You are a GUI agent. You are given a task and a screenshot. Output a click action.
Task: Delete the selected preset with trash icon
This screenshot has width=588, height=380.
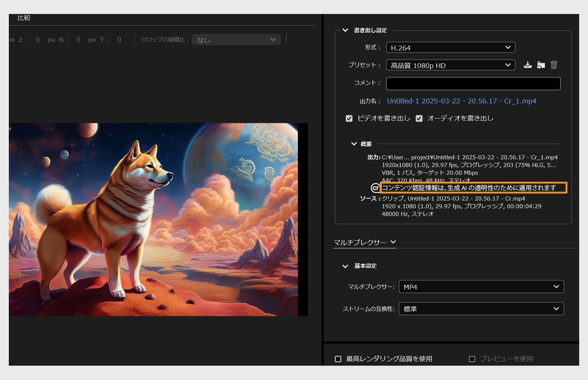click(554, 65)
